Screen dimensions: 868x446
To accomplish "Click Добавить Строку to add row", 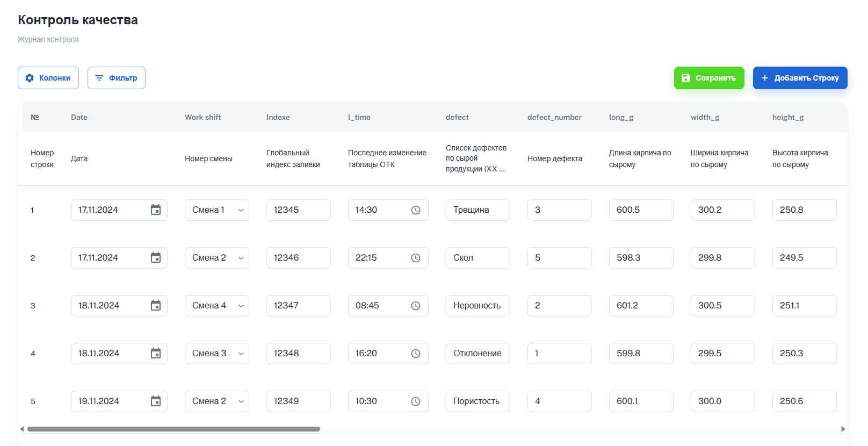I will (x=800, y=78).
